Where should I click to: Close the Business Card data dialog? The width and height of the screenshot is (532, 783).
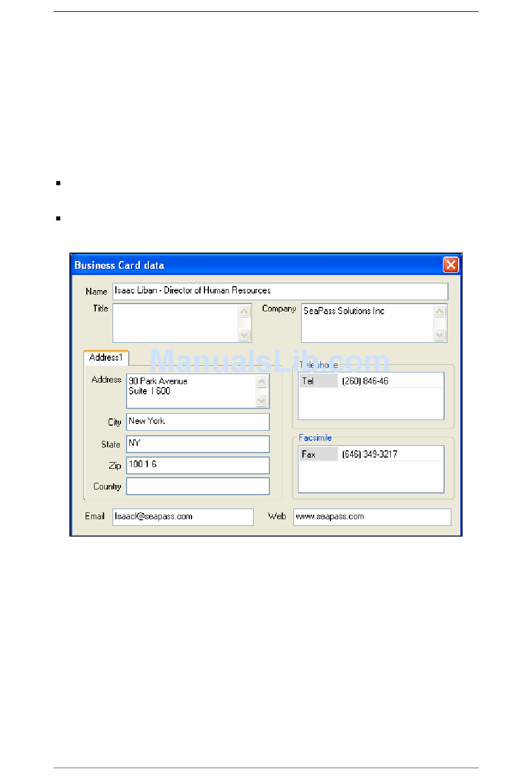pyautogui.click(x=451, y=264)
